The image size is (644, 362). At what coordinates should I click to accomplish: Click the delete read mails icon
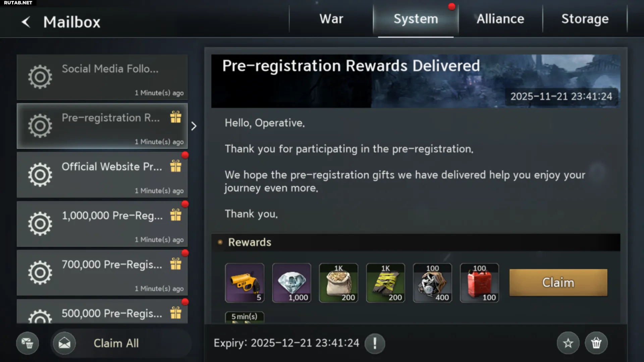click(28, 343)
